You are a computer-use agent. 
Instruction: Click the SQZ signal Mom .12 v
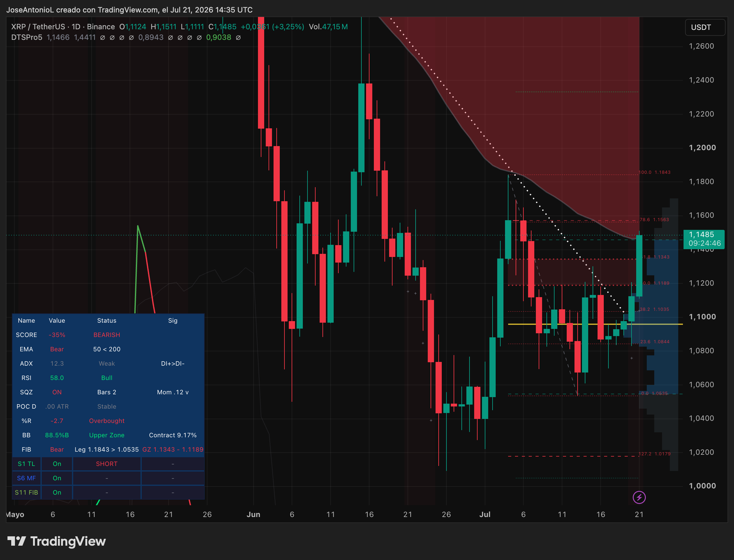(x=173, y=392)
